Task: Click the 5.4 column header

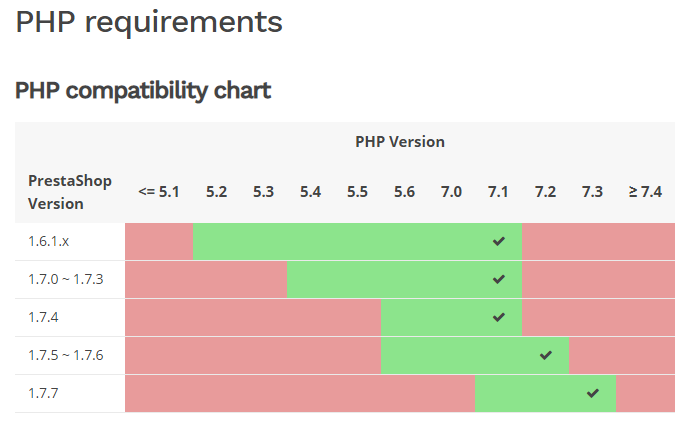Action: coord(310,192)
